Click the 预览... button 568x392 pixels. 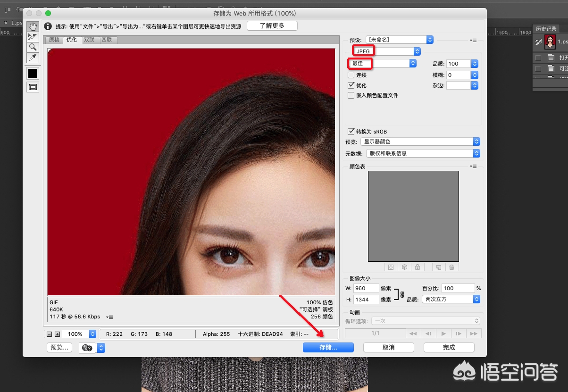point(59,348)
